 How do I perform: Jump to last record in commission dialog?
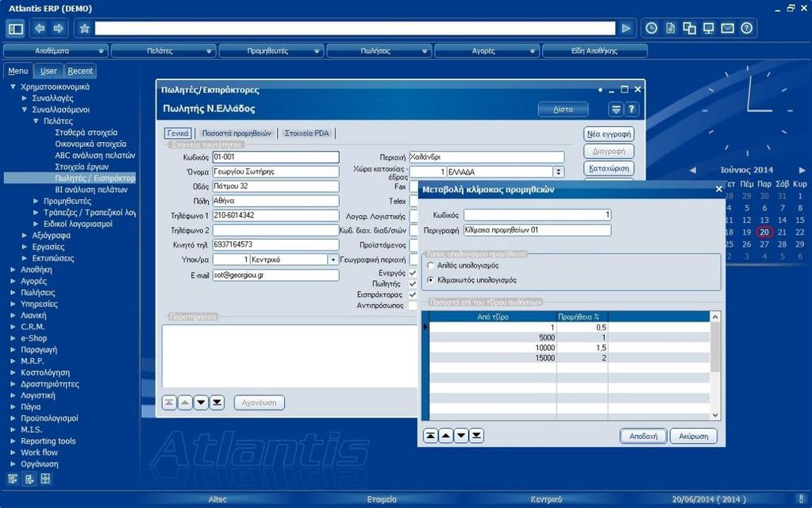tap(476, 436)
